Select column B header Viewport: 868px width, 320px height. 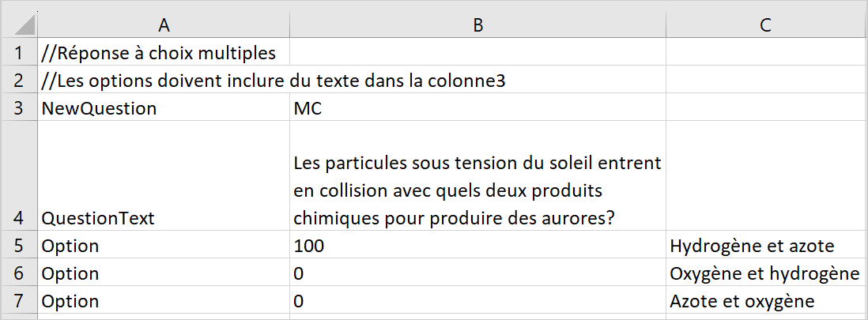point(477,24)
